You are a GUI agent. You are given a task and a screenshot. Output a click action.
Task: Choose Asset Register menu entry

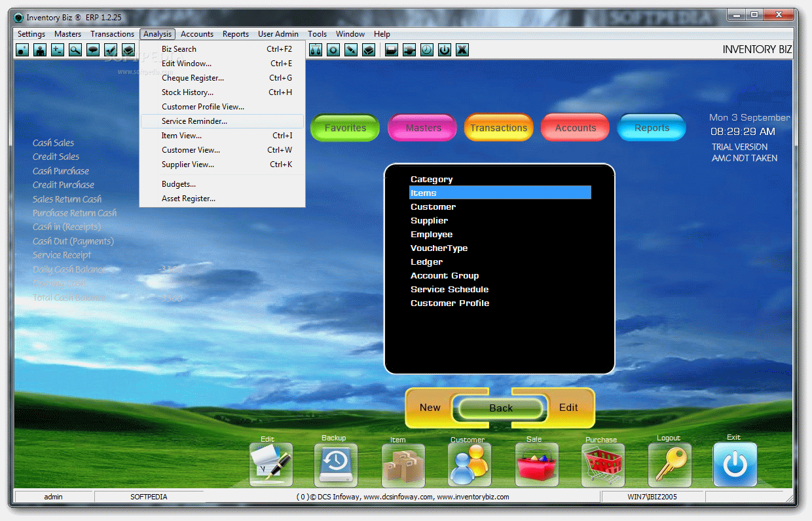[x=222, y=199]
